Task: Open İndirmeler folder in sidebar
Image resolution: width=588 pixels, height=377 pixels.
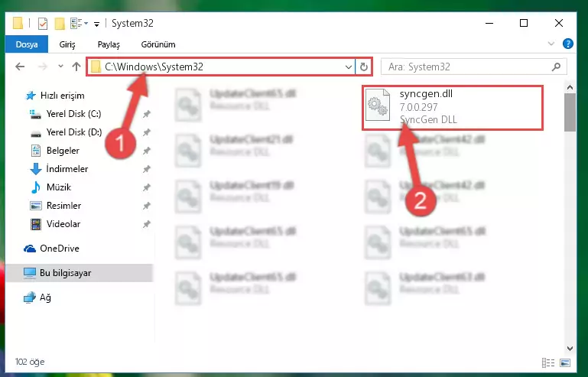Action: tap(59, 169)
